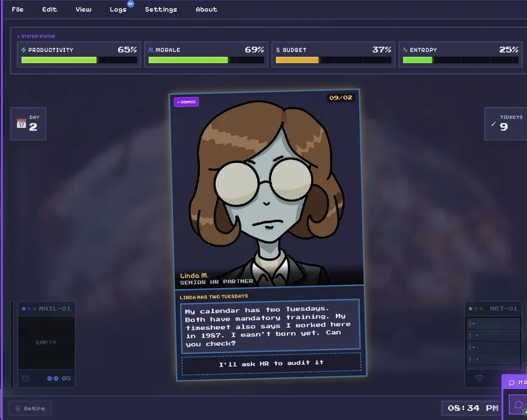Screen dimensions: 527x420
Task: Click the 65% Productivity value
Action: (x=127, y=50)
